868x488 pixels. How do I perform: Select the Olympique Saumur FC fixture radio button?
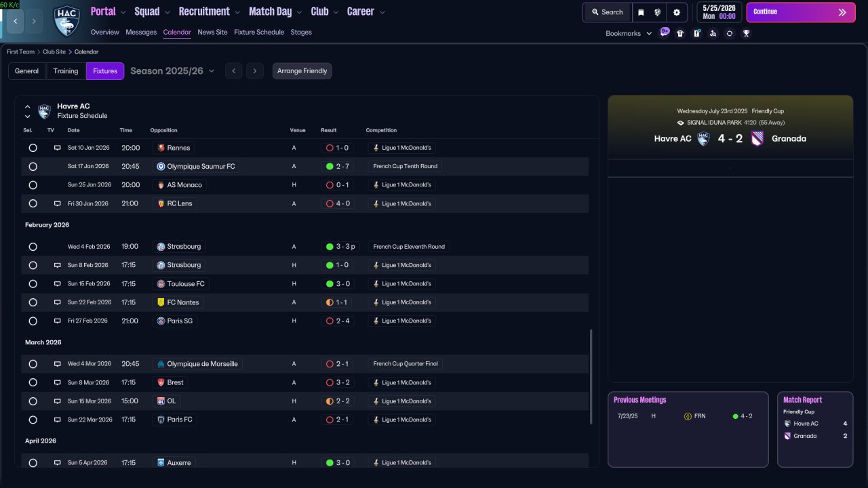33,166
